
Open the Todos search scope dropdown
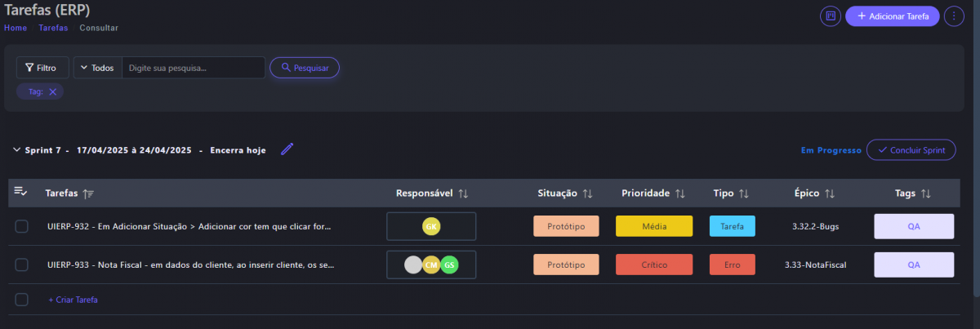point(97,68)
